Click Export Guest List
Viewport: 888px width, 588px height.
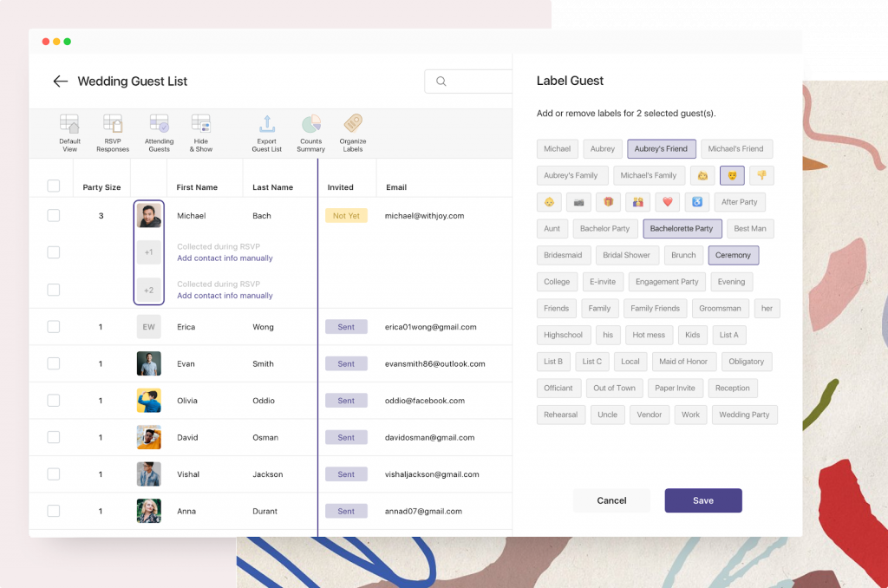point(267,133)
